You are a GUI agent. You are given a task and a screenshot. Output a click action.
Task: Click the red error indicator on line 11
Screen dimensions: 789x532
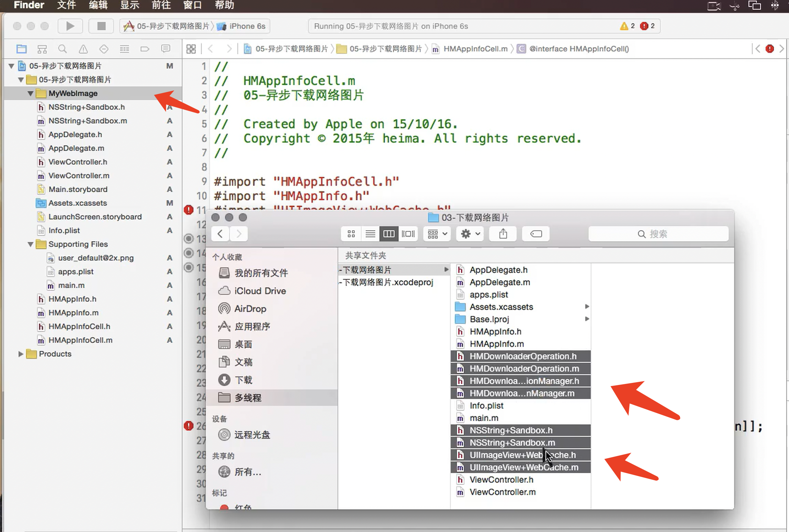tap(189, 210)
